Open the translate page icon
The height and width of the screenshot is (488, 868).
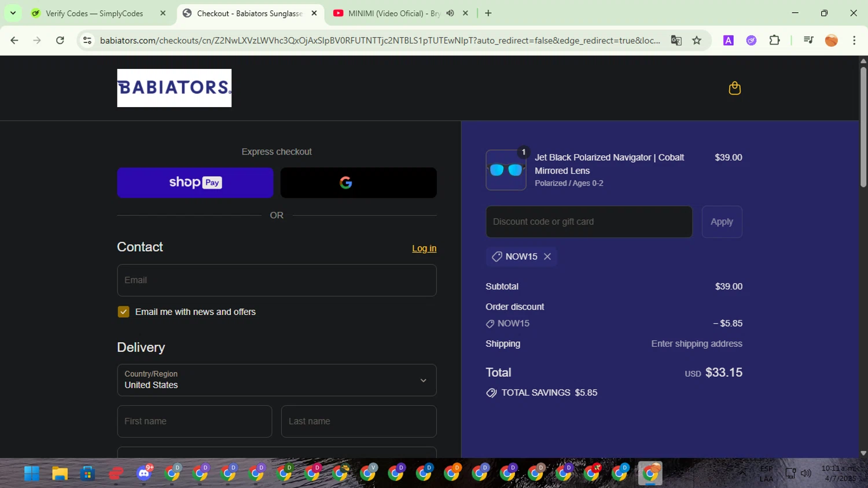676,41
